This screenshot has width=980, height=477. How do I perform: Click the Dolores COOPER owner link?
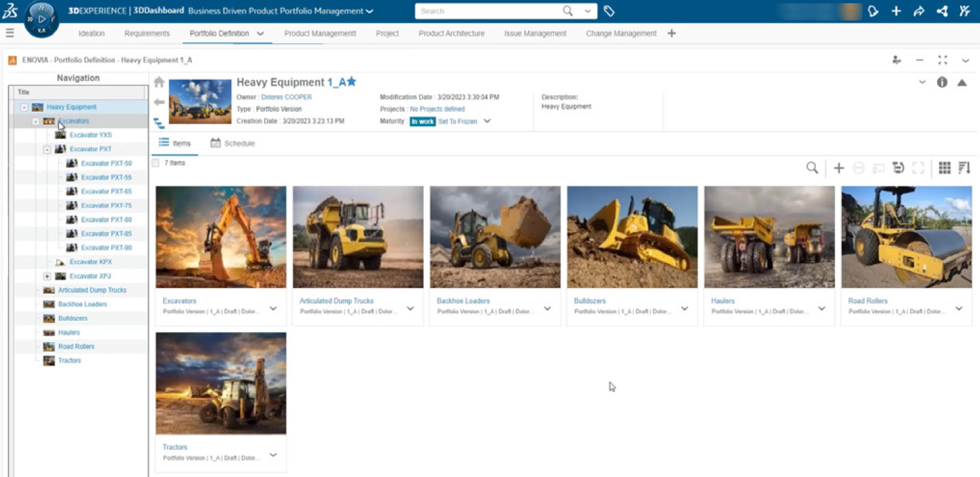[286, 97]
